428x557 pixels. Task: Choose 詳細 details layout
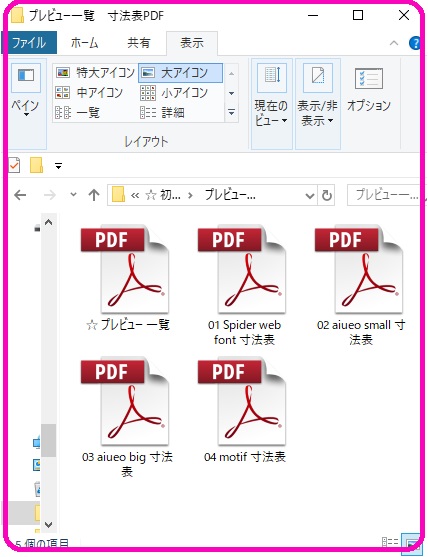[162, 113]
